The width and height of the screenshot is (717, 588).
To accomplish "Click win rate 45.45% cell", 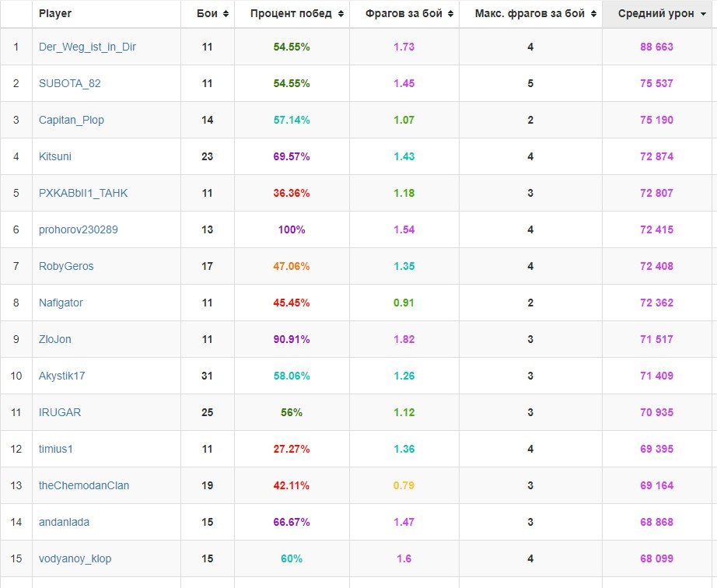I will click(292, 303).
